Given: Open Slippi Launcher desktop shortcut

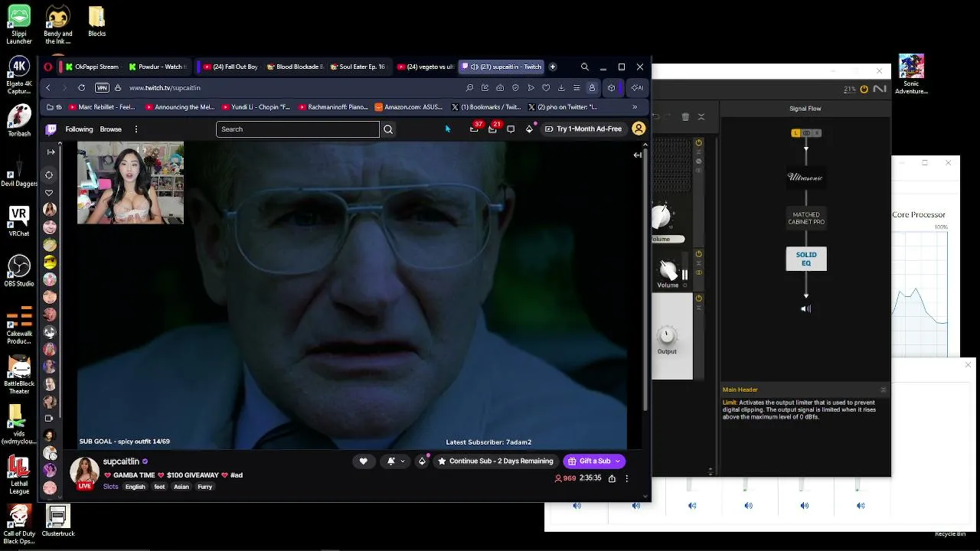Looking at the screenshot, I should 19,25.
